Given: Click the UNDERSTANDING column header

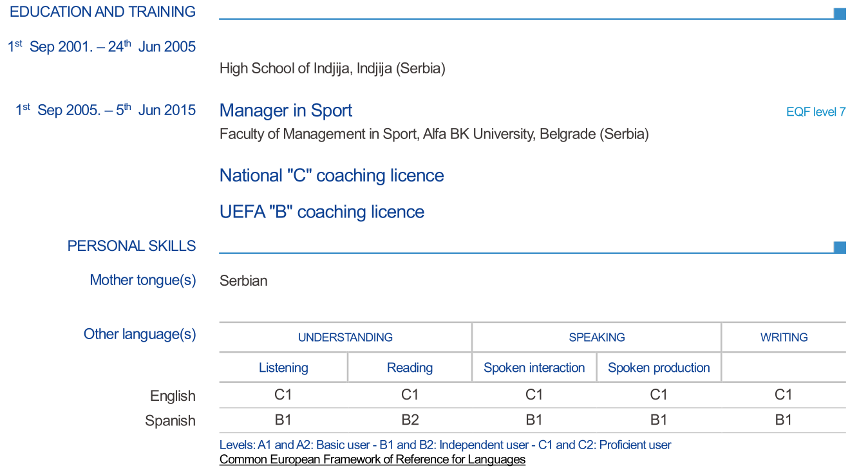Looking at the screenshot, I should point(345,337).
